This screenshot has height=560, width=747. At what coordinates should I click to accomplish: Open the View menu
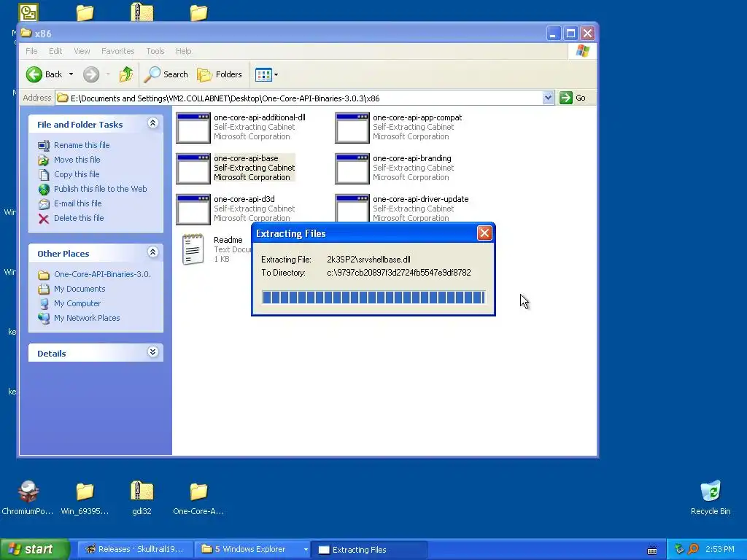click(82, 51)
